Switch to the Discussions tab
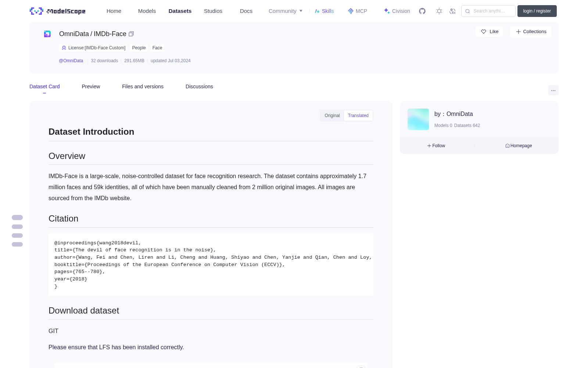The height and width of the screenshot is (368, 588). point(199,86)
